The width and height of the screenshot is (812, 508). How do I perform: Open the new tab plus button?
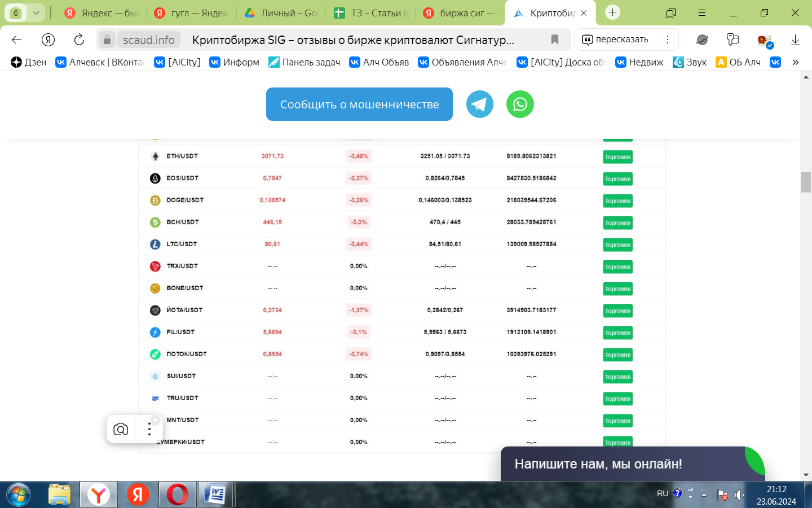click(612, 12)
